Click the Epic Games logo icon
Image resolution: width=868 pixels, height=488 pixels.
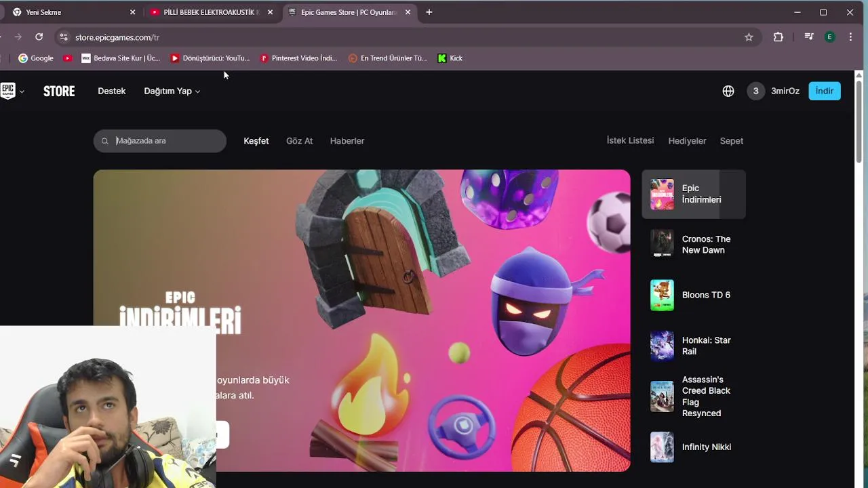click(7, 91)
